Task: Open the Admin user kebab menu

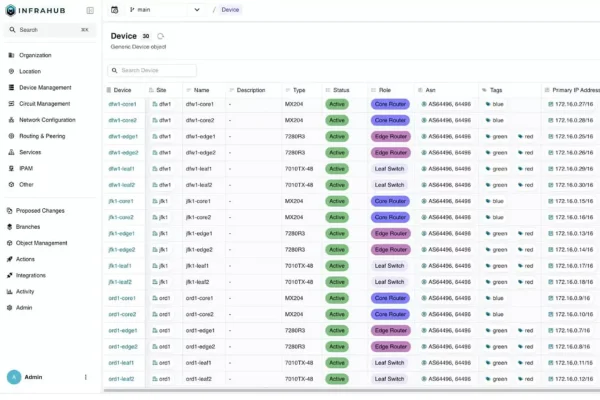Action: point(86,377)
